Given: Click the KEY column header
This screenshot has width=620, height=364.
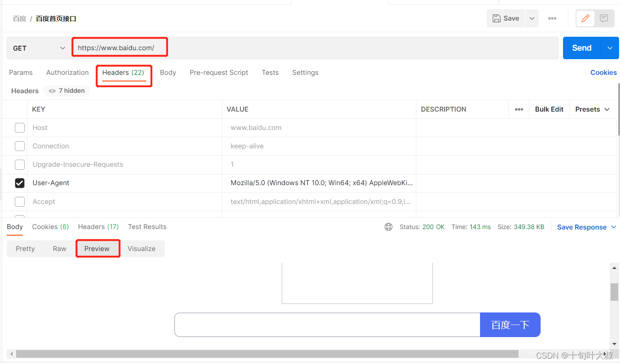Looking at the screenshot, I should click(39, 109).
